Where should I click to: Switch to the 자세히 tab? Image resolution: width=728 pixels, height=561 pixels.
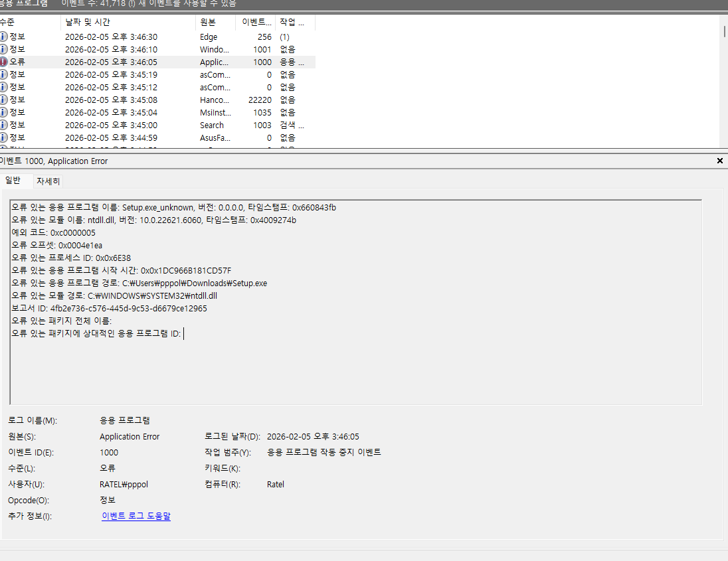coord(48,181)
